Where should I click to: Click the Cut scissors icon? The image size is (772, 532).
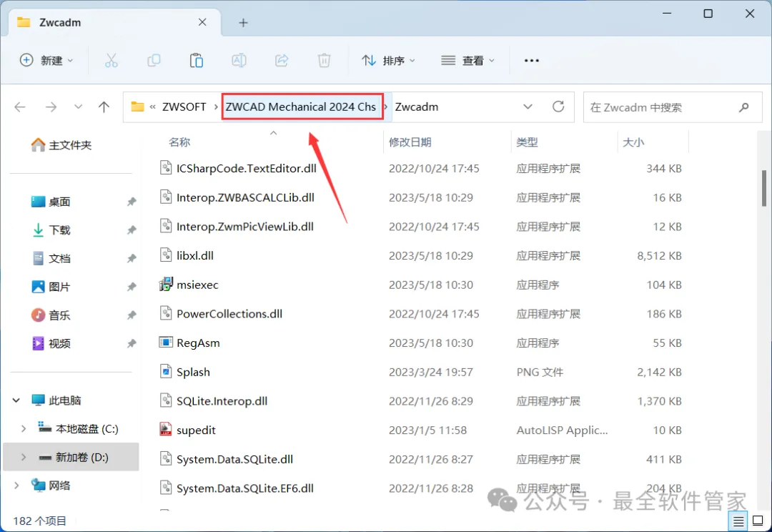[x=112, y=61]
